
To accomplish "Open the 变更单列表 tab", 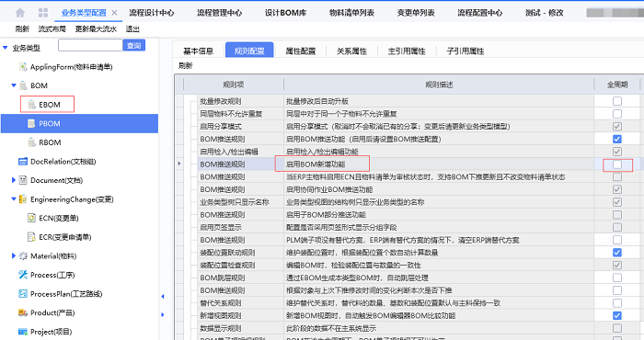I will pyautogui.click(x=416, y=13).
